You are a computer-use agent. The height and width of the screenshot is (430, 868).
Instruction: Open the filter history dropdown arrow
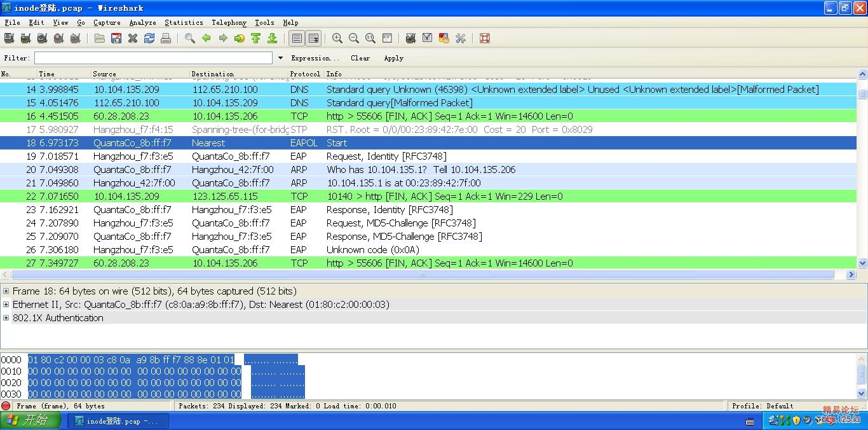tap(280, 58)
